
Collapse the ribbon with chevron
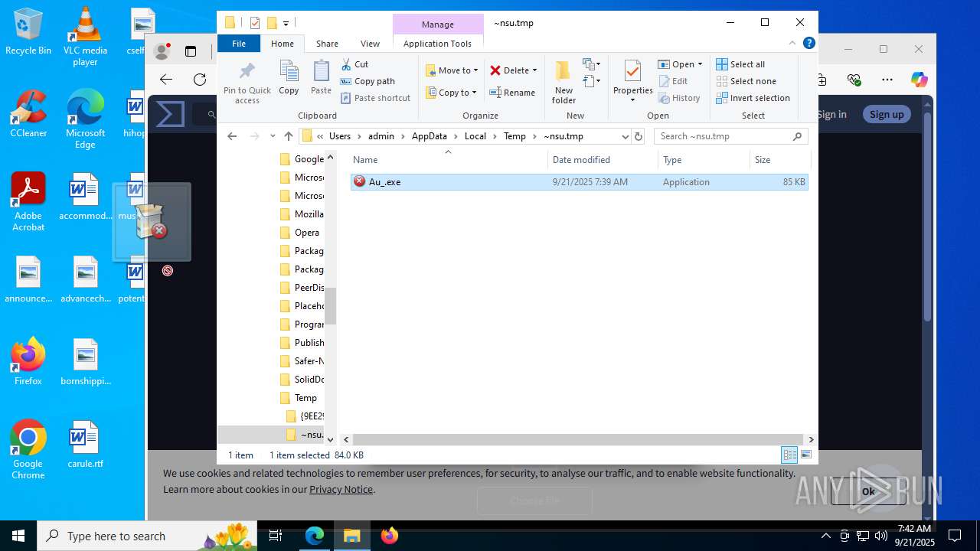792,44
